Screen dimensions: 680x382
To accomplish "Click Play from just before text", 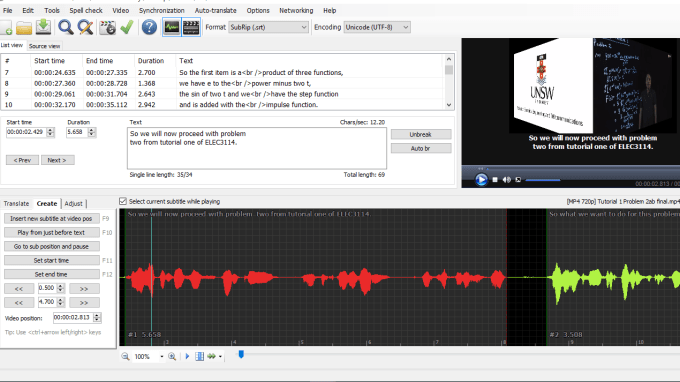I will click(52, 232).
